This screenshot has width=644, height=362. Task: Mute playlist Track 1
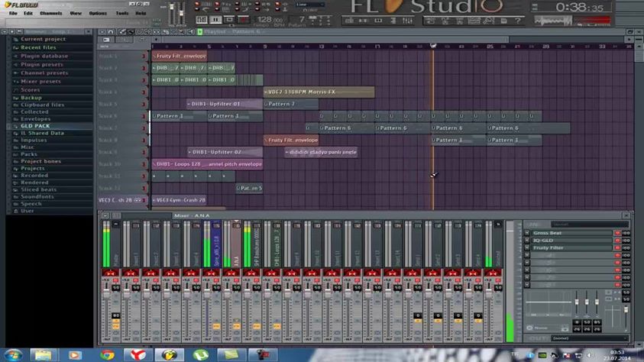click(144, 56)
